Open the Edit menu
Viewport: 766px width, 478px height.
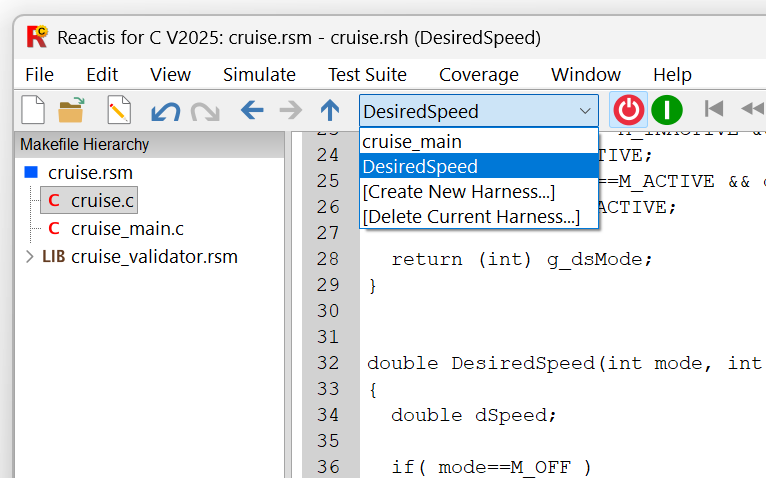click(102, 75)
